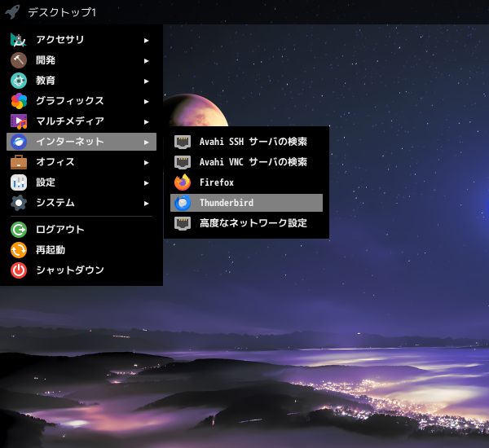This screenshot has width=489, height=448.
Task: Open the 設定 menu entry
Action: click(81, 182)
